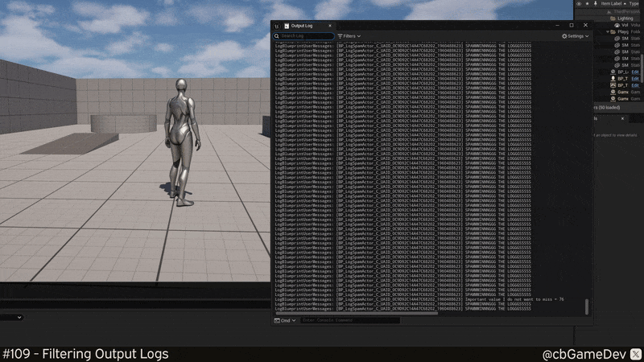The width and height of the screenshot is (644, 362).
Task: Open the Output Log Settings menu
Action: click(576, 36)
